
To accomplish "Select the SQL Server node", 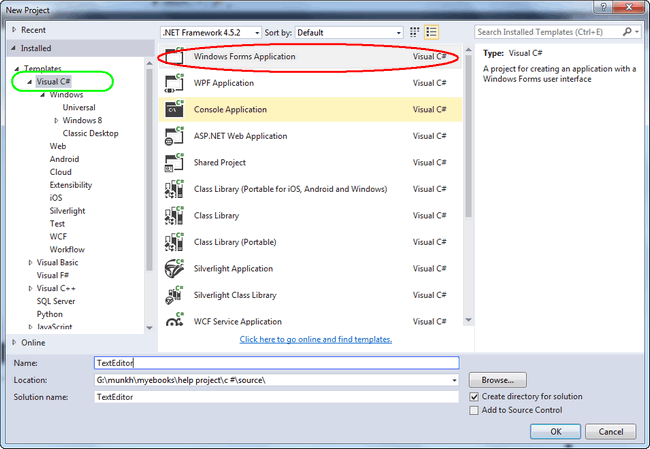I will tap(56, 301).
